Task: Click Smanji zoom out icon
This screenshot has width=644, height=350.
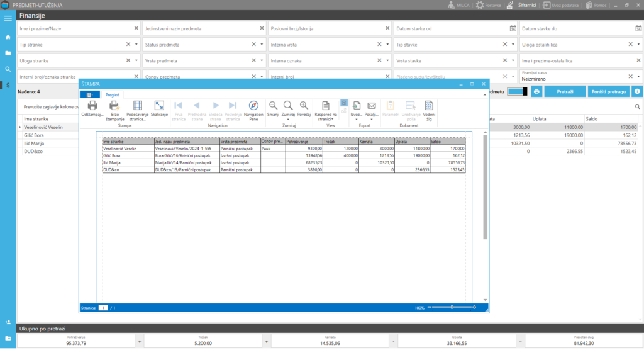Action: [x=273, y=107]
